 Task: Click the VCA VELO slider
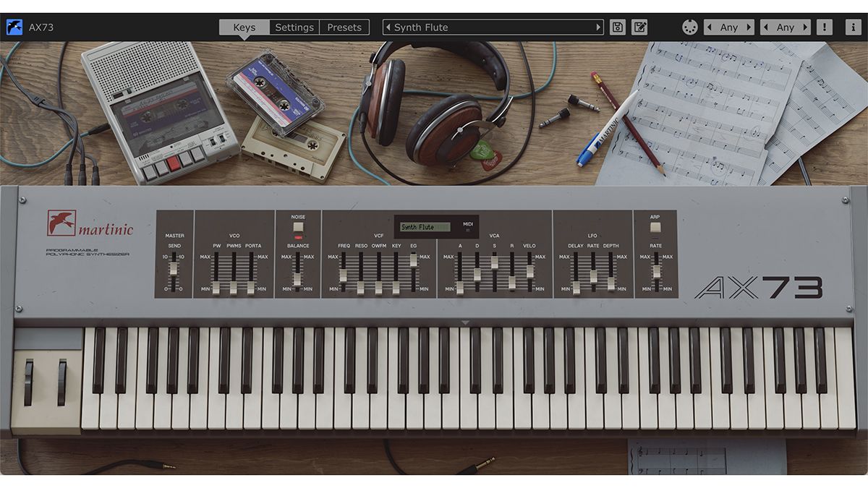(x=530, y=272)
